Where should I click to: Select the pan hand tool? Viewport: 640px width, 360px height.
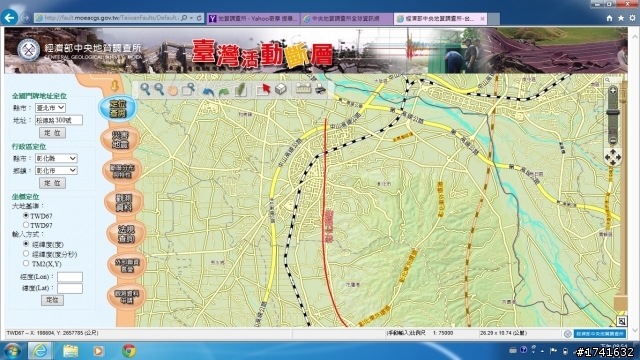pyautogui.click(x=173, y=90)
